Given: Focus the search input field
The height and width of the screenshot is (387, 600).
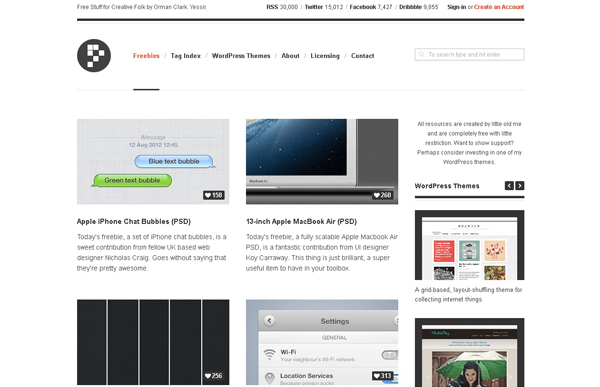Looking at the screenshot, I should (x=470, y=54).
